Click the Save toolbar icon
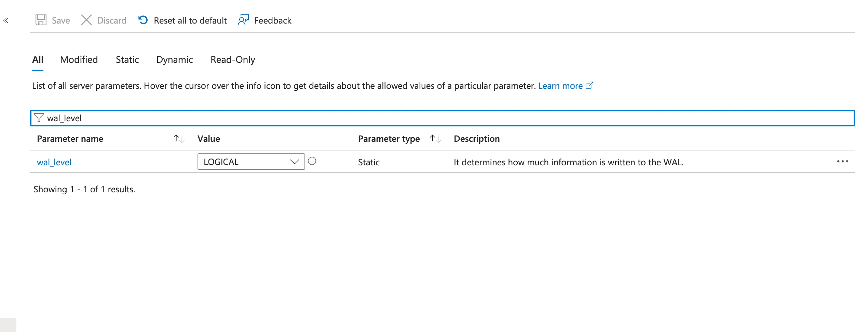The height and width of the screenshot is (332, 868). [x=41, y=20]
